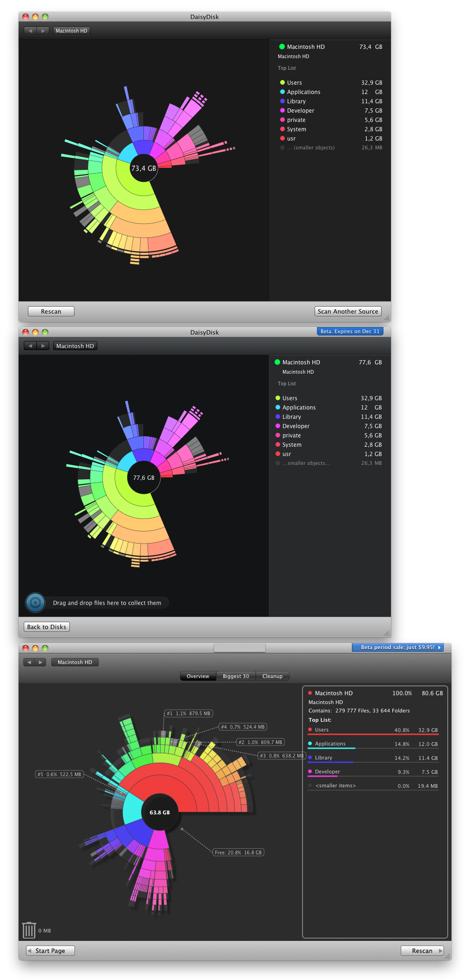Click the forward arrow in the top window
The image size is (464, 980).
tap(43, 31)
